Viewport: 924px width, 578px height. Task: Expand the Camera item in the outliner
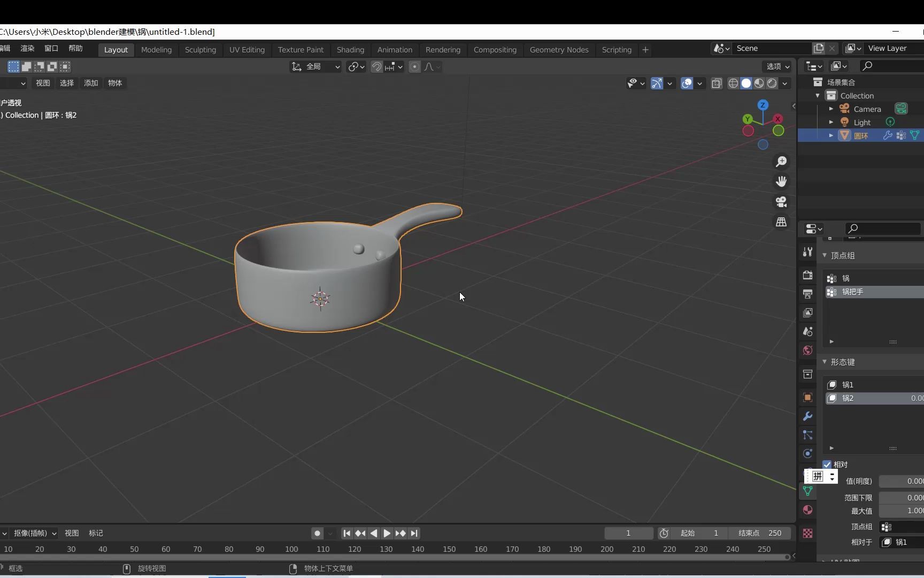[x=831, y=109]
